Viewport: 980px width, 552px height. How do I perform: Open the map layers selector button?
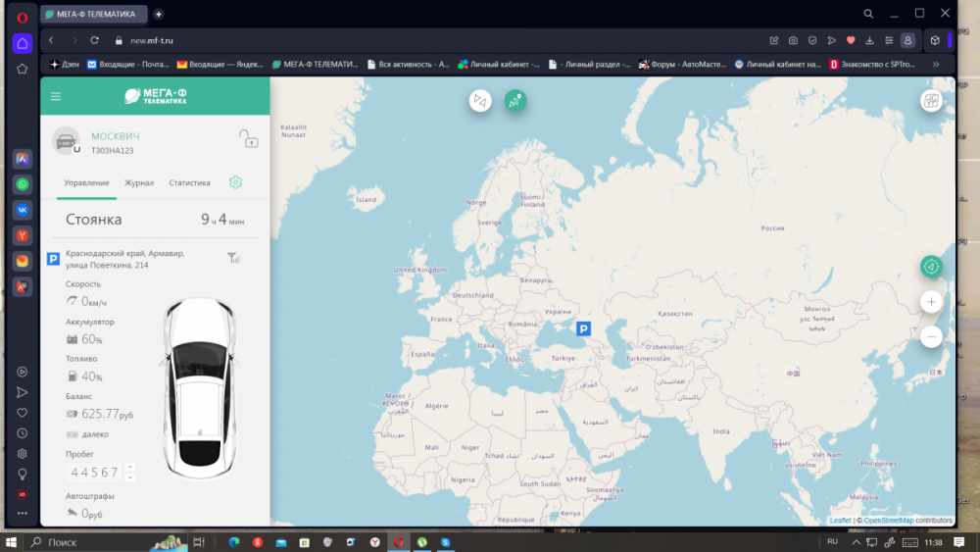pos(931,100)
